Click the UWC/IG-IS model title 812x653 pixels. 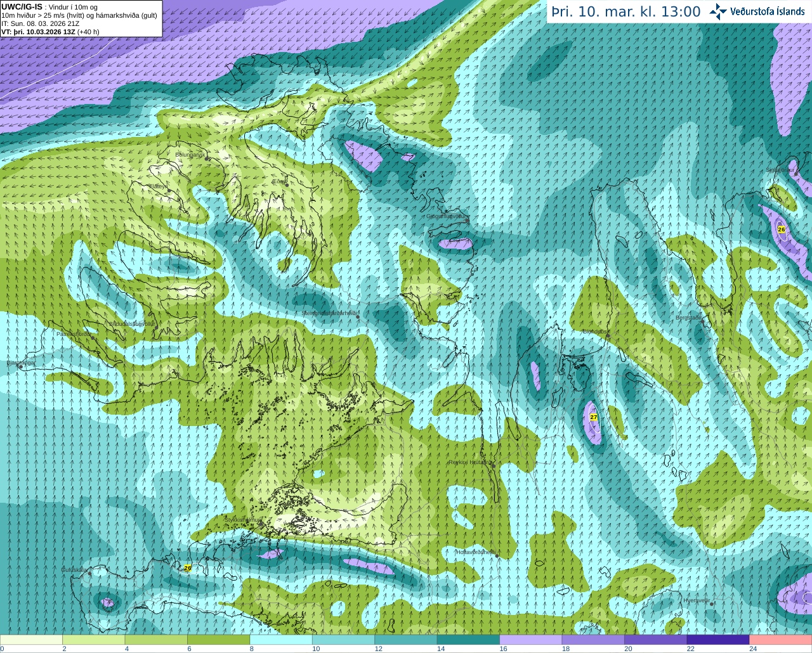[x=22, y=7]
